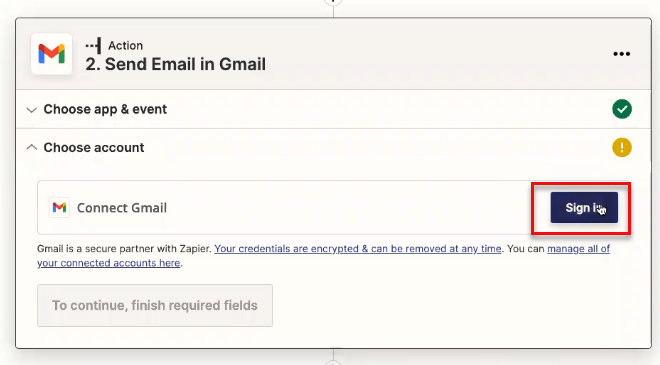Click the green checkmark status icon

pos(622,109)
